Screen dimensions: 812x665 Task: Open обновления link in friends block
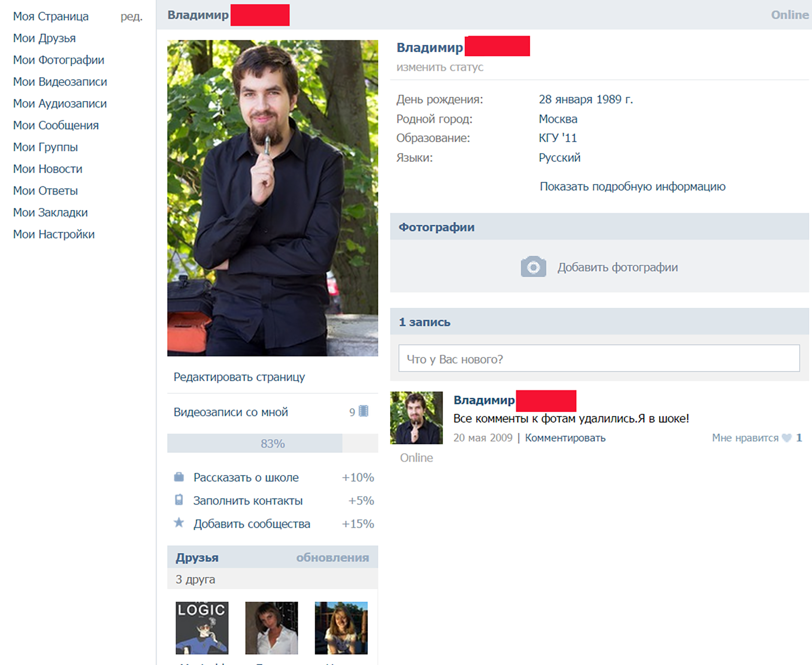click(332, 557)
